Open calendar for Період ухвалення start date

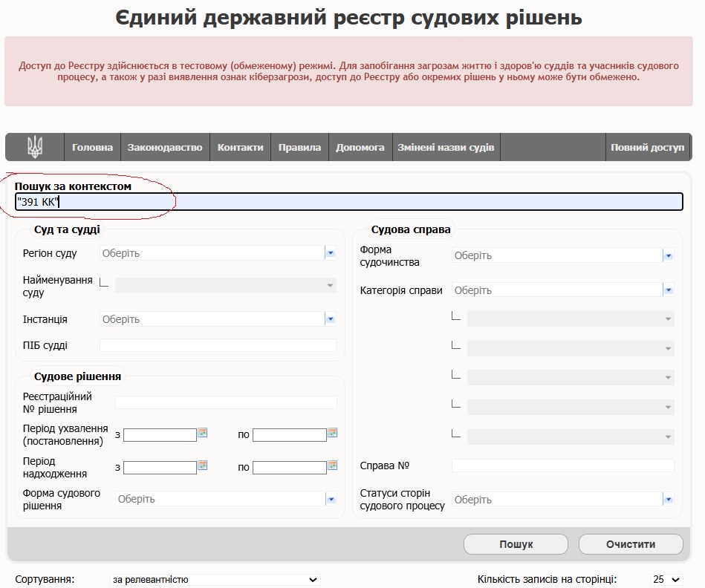(x=203, y=433)
